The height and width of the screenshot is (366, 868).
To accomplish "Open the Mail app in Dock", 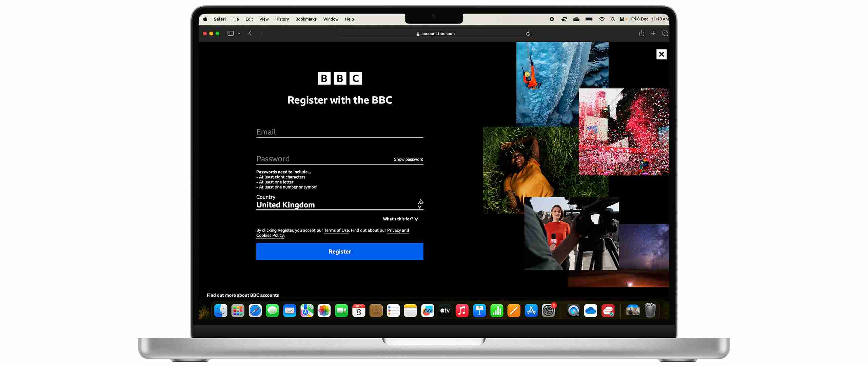I will point(290,310).
